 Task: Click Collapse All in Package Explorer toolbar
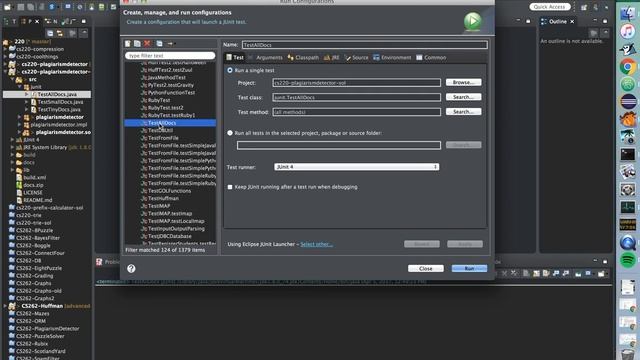(x=50, y=33)
